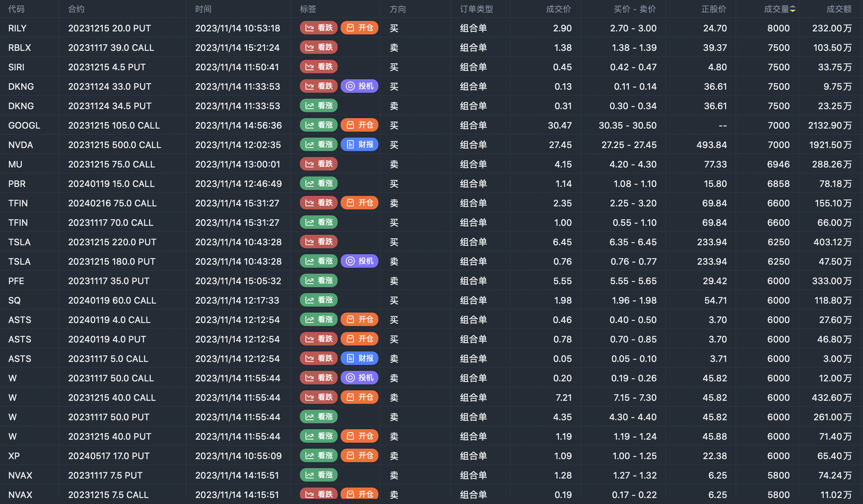The image size is (863, 504).
Task: Click contract 20240517 17.0 PUT
Action: click(x=109, y=456)
